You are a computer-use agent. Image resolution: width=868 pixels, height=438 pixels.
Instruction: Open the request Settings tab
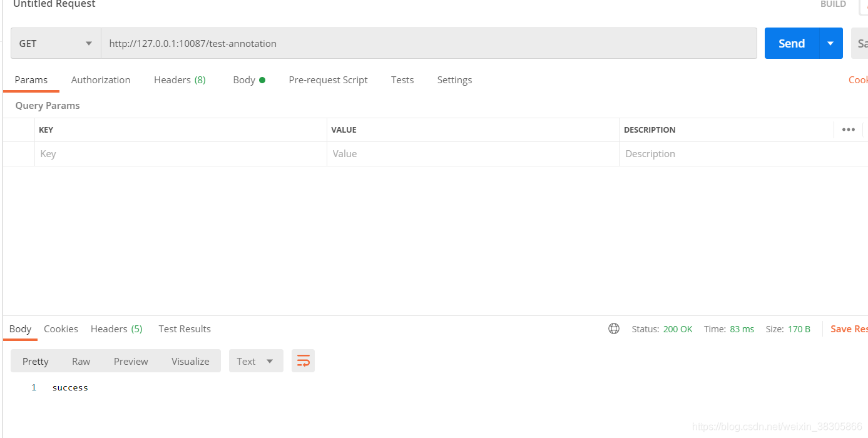454,79
